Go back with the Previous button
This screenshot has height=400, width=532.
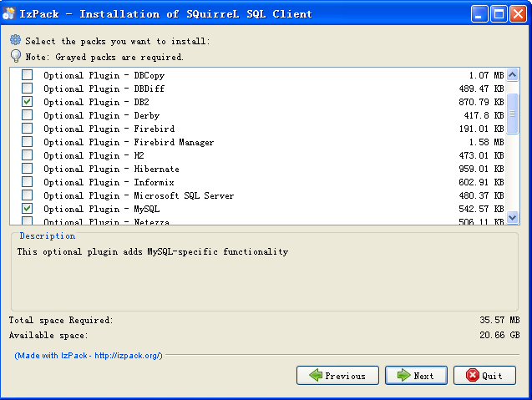pos(337,375)
